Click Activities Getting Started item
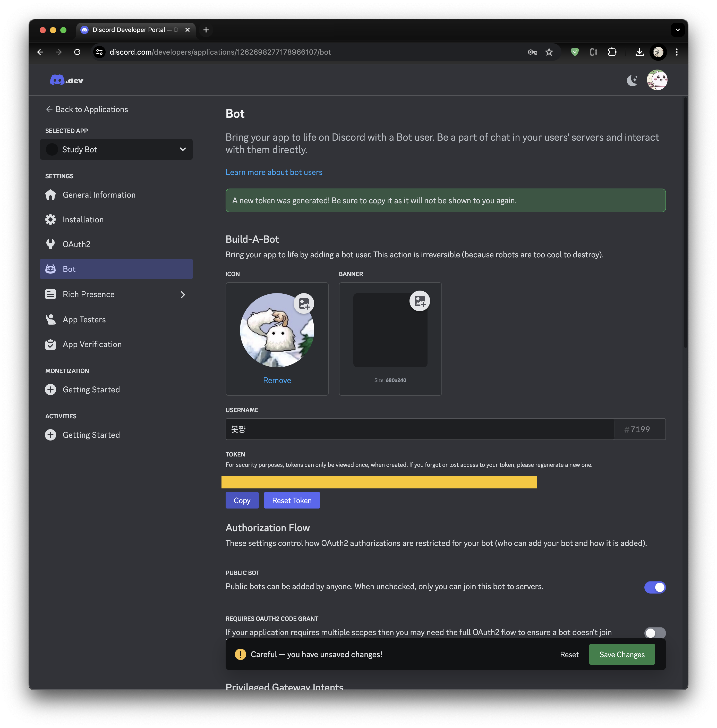717x728 pixels. pyautogui.click(x=116, y=435)
